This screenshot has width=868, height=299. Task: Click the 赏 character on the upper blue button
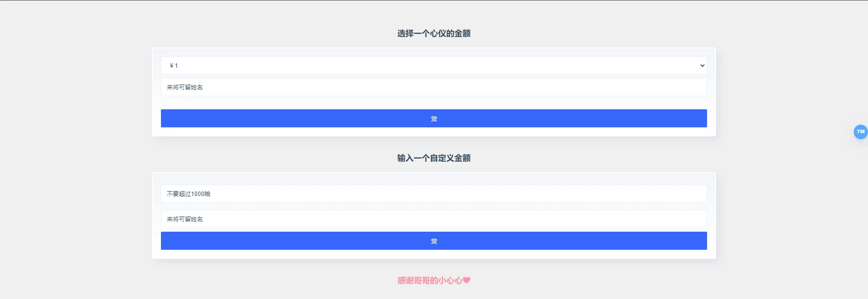[434, 119]
